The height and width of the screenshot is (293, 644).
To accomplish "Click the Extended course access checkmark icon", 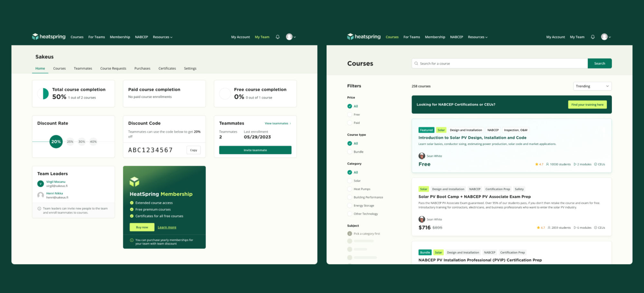I will coord(132,203).
